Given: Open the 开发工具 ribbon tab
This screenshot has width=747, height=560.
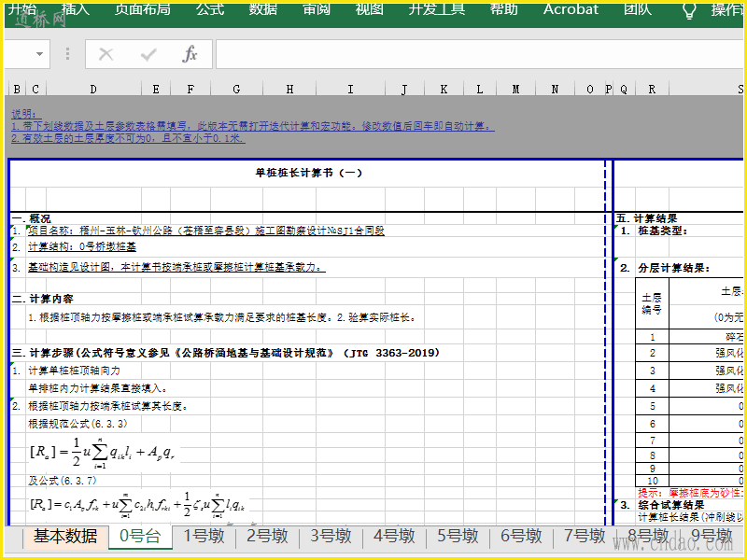Looking at the screenshot, I should [436, 9].
